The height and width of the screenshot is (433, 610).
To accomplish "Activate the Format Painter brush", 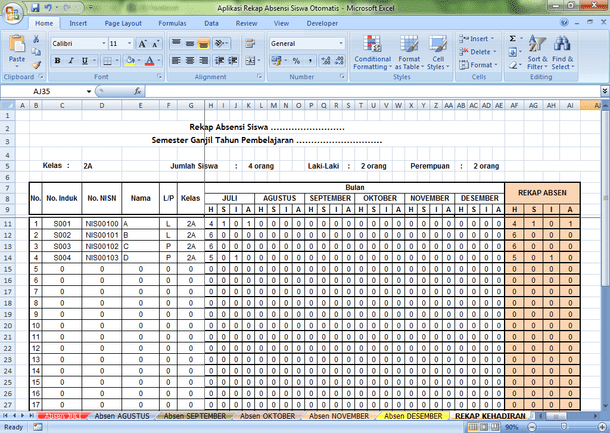I will (x=37, y=65).
